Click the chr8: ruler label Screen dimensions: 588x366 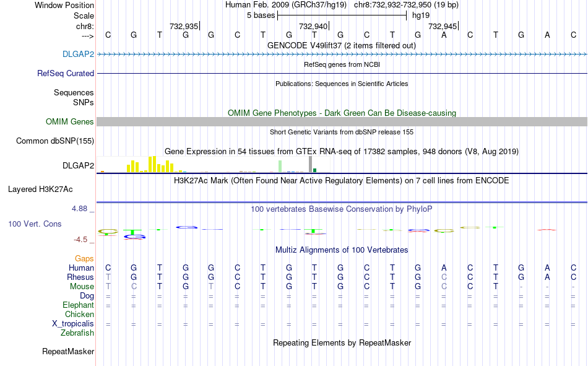(85, 26)
